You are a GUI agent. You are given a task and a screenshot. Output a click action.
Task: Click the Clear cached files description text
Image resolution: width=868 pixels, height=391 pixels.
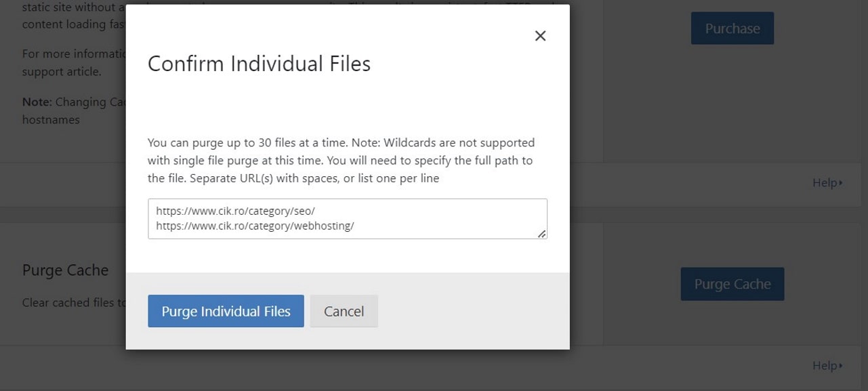(74, 302)
